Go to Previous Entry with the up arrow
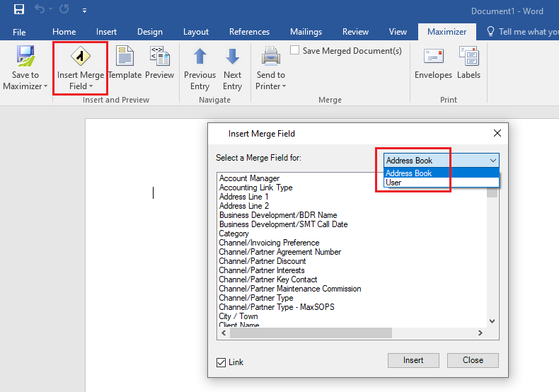This screenshot has height=392, width=559. [x=200, y=56]
